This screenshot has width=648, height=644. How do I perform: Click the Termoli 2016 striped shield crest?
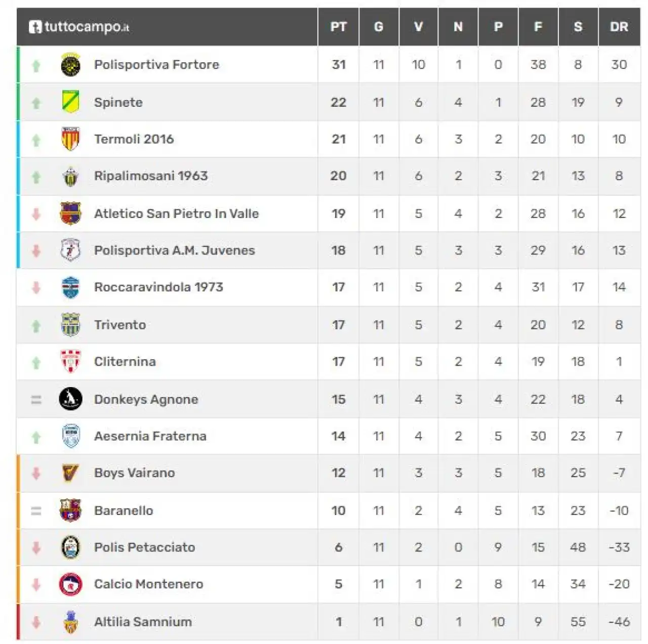70,139
